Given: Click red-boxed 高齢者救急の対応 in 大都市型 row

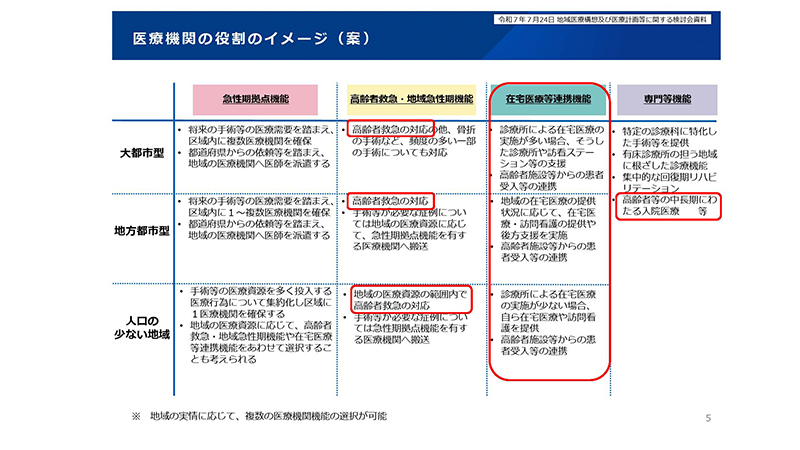Looking at the screenshot, I should pos(389,130).
